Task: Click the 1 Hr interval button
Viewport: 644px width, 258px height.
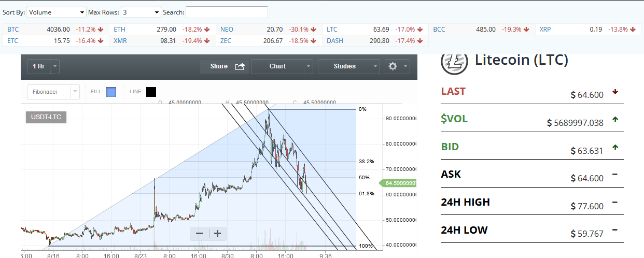Action: point(38,66)
